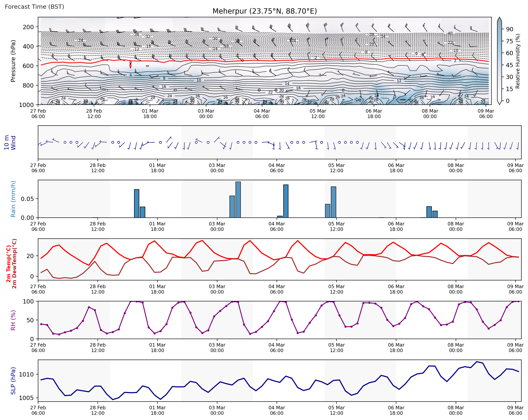Image resolution: width=528 pixels, height=420 pixels.
Task: Click the Rain (mm/h) axis label
Action: click(13, 199)
